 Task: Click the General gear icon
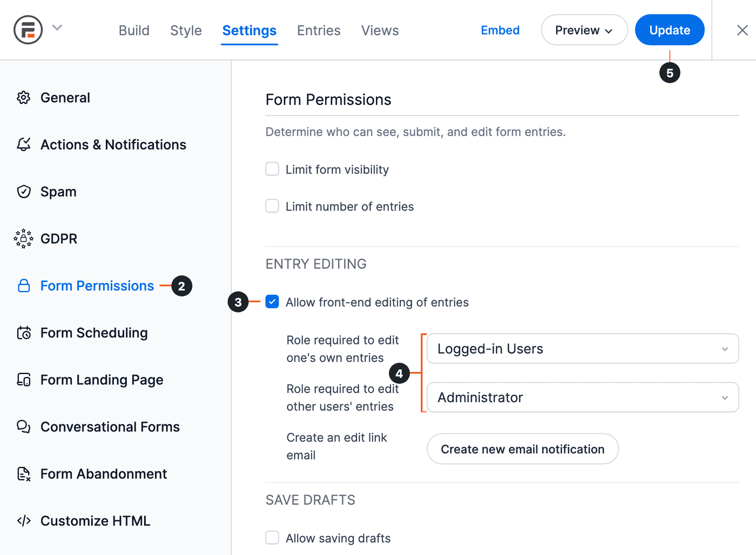point(24,98)
